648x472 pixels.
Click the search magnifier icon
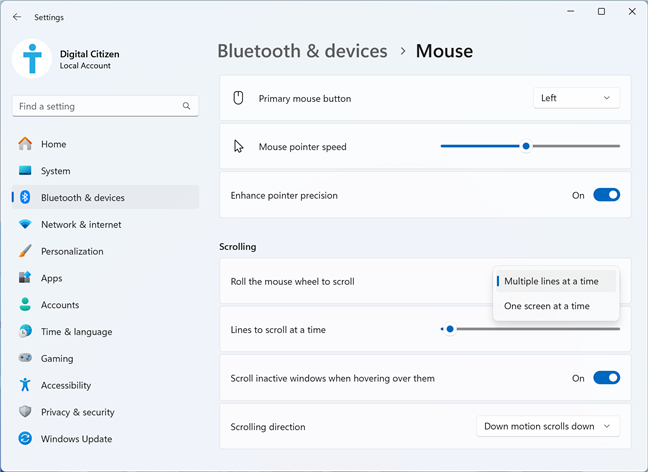[x=186, y=106]
